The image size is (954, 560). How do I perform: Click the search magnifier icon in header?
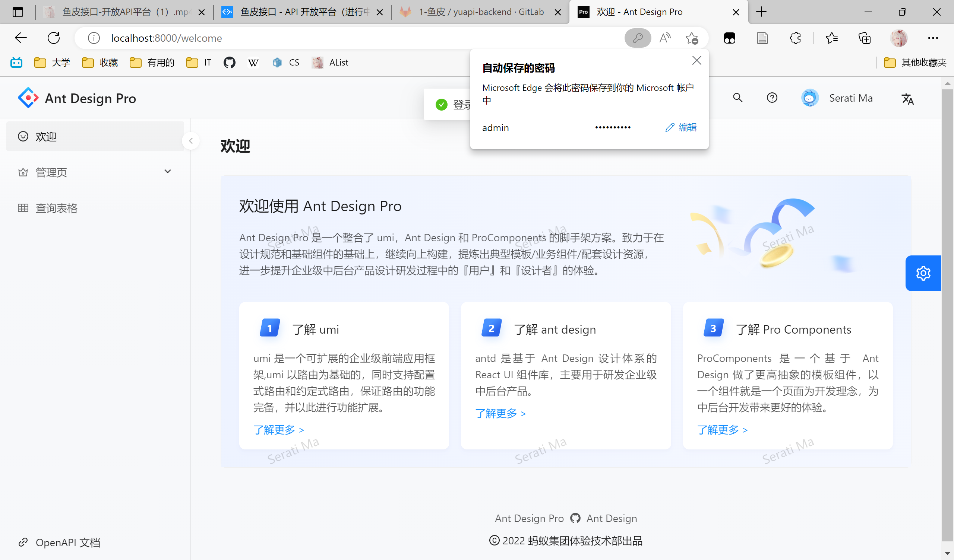(x=737, y=98)
